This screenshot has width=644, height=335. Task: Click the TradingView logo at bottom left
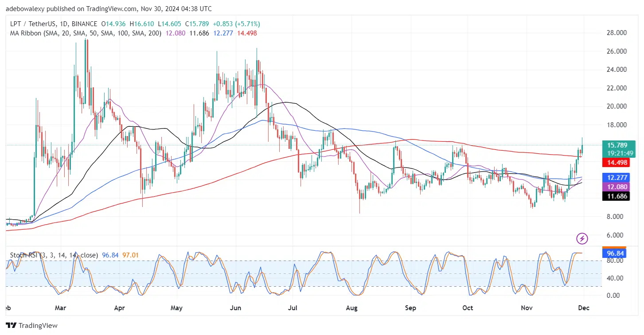point(31,326)
